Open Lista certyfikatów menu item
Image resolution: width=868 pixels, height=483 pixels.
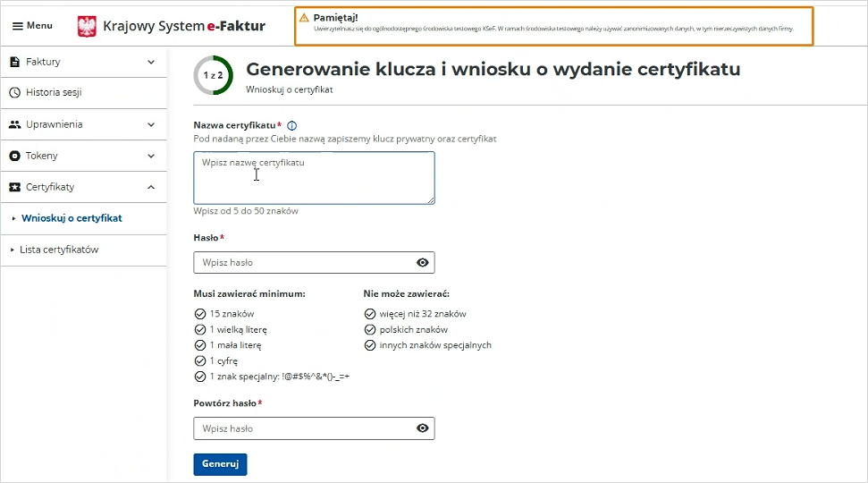pos(59,250)
